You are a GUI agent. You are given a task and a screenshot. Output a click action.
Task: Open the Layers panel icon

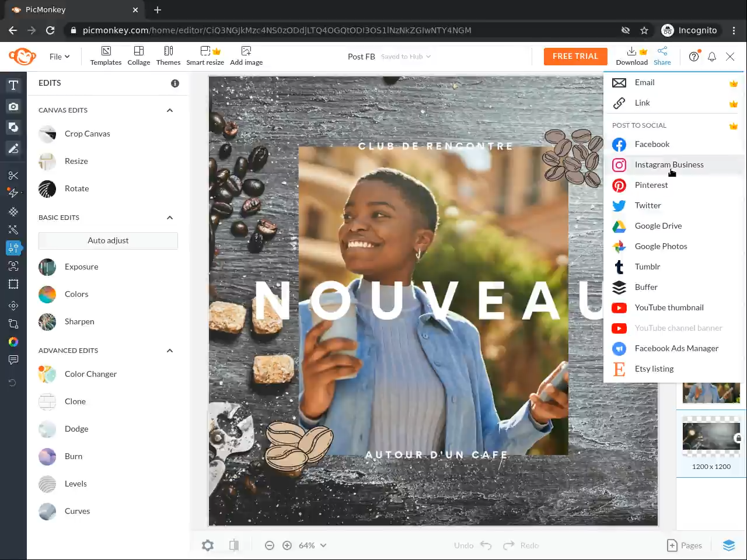coord(729,545)
